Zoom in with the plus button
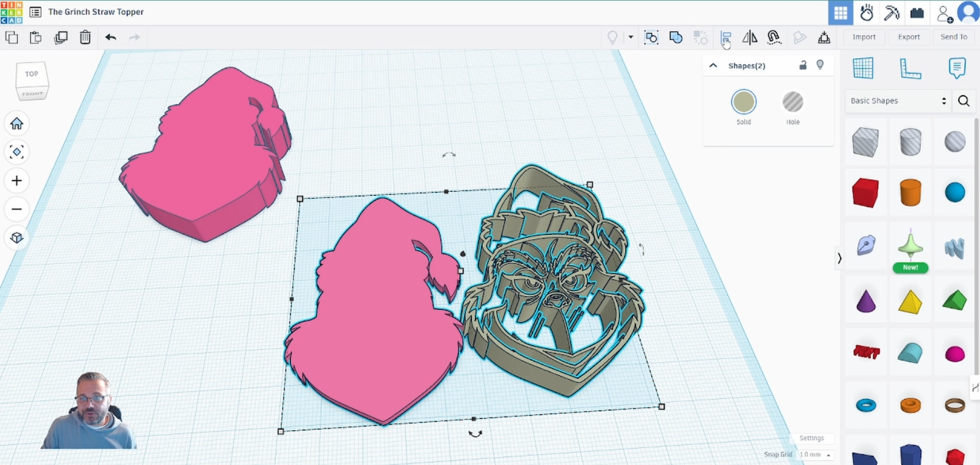Image resolution: width=980 pixels, height=465 pixels. click(x=17, y=181)
